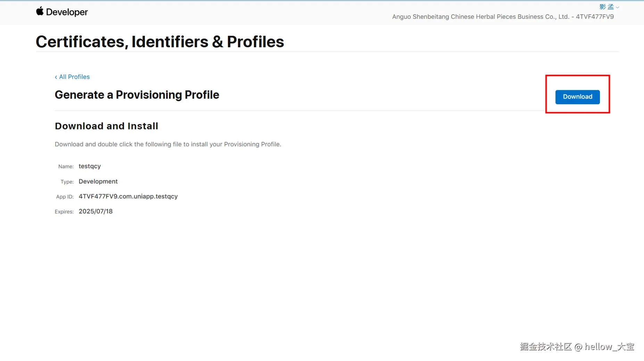This screenshot has height=361, width=644.
Task: Click the Apple logo icon
Action: pyautogui.click(x=40, y=11)
